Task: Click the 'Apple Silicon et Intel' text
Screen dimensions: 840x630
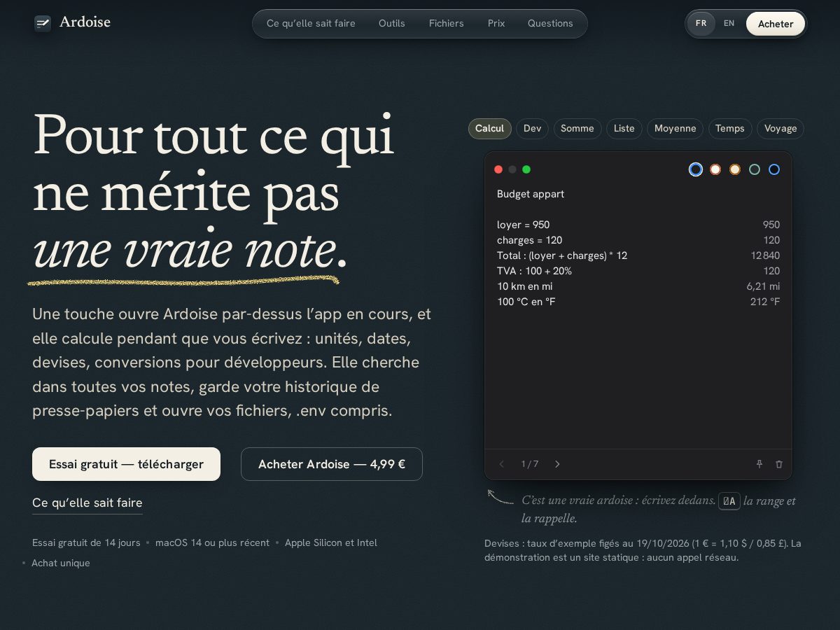Action: (x=331, y=542)
